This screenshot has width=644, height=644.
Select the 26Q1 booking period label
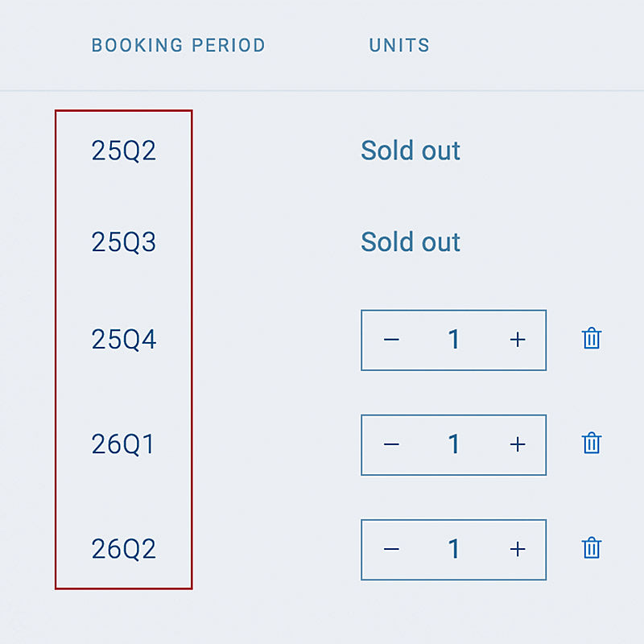point(123,444)
